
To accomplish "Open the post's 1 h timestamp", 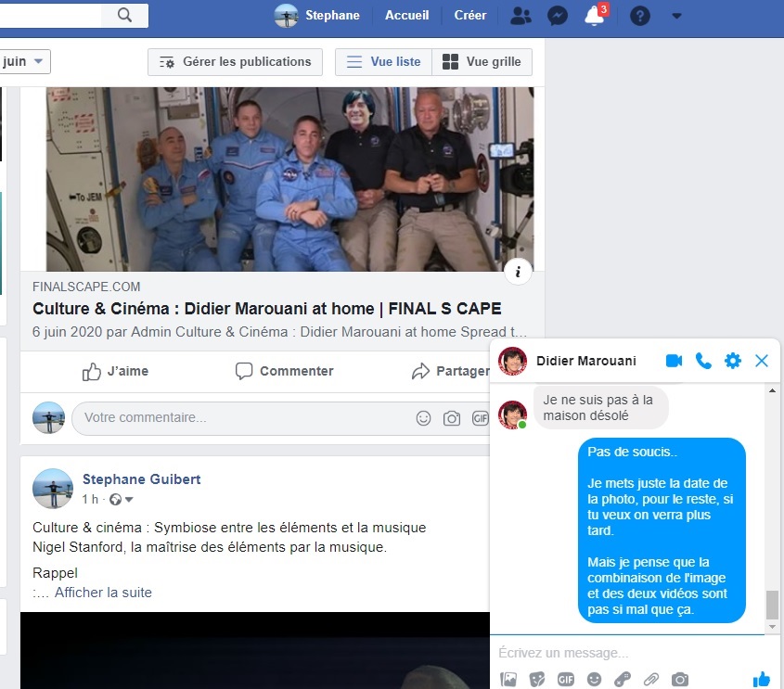I will point(90,499).
